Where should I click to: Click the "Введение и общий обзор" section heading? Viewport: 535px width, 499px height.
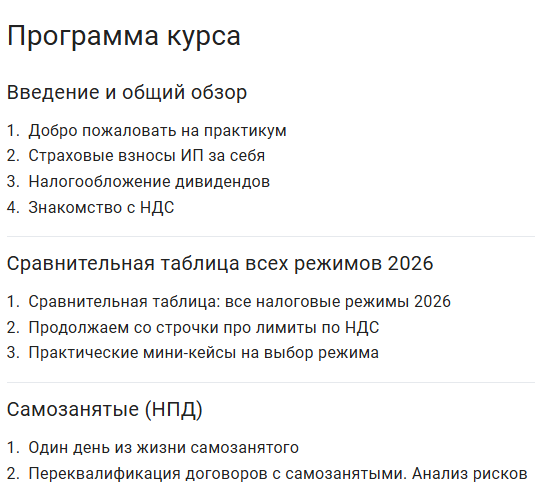[x=127, y=92]
